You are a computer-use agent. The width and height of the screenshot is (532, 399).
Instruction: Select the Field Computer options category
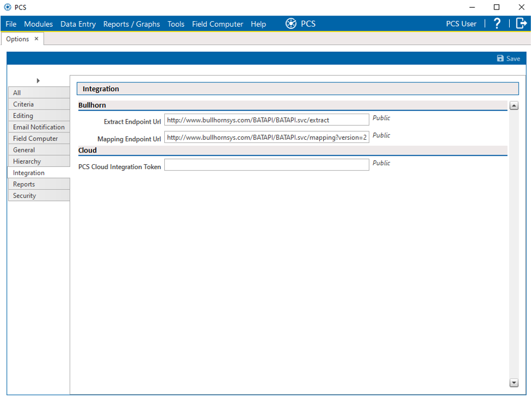point(39,139)
